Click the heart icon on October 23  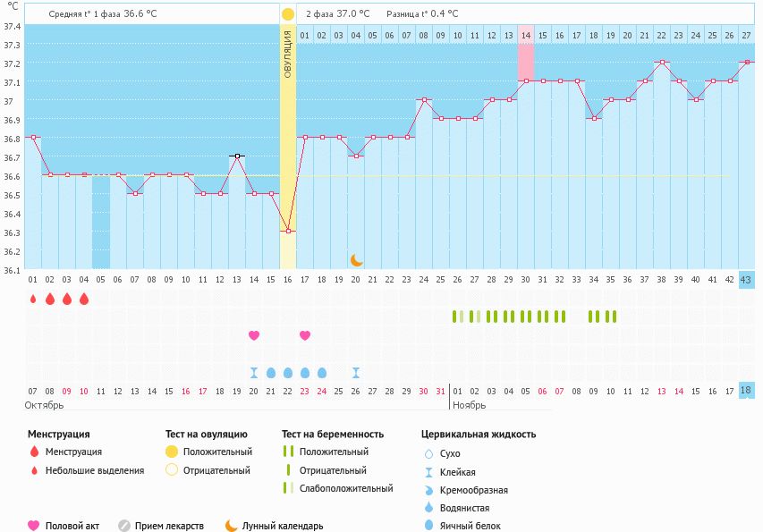(x=305, y=335)
